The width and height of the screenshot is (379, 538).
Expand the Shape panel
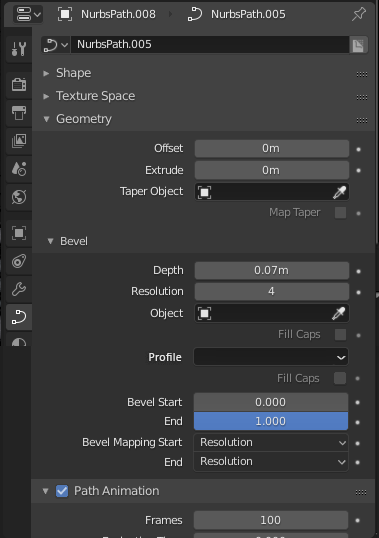click(46, 73)
